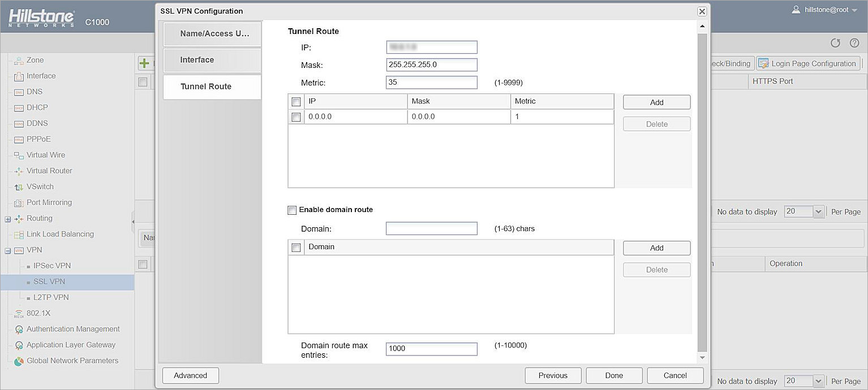Open the help question mark icon
Image resolution: width=868 pixels, height=390 pixels.
(x=854, y=43)
